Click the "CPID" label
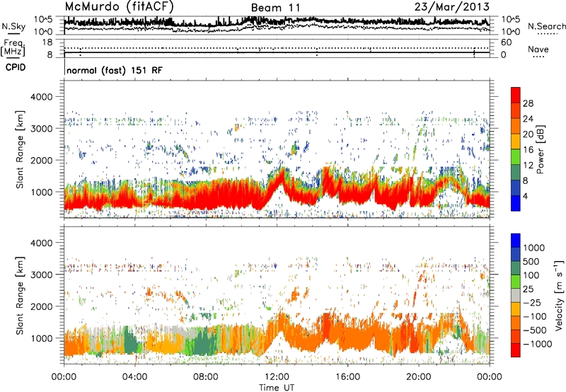 [x=16, y=67]
